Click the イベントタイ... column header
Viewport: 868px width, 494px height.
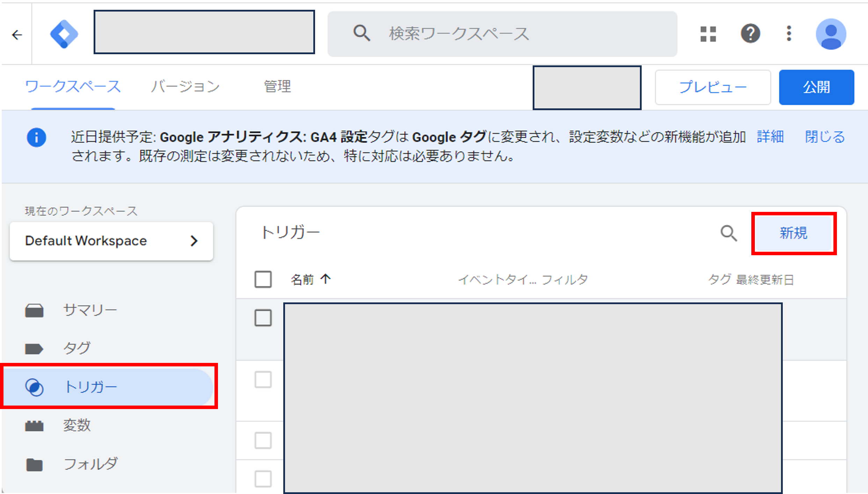(x=497, y=280)
